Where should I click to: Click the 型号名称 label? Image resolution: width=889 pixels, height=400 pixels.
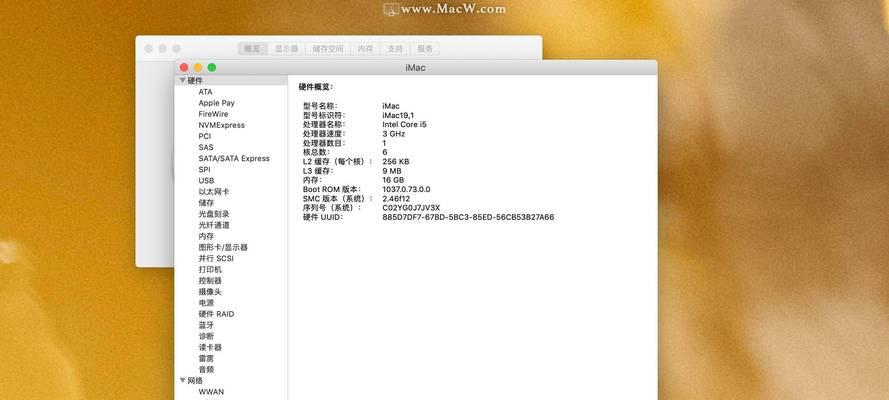(320, 106)
